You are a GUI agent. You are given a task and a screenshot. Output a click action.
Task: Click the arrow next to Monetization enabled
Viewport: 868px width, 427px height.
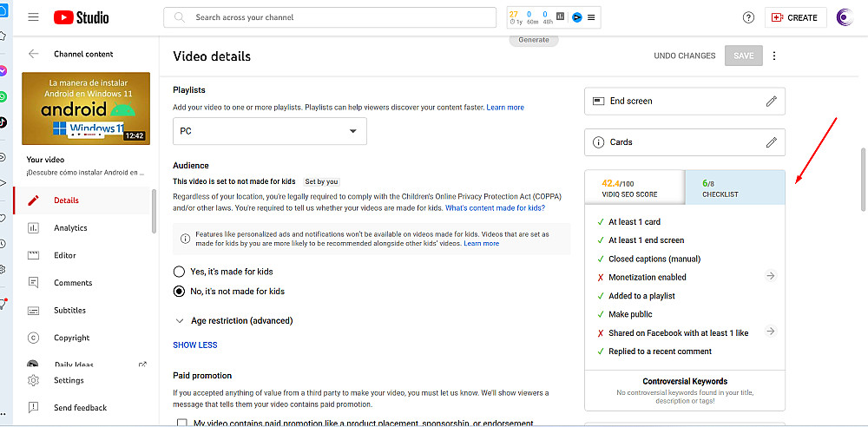(x=770, y=277)
